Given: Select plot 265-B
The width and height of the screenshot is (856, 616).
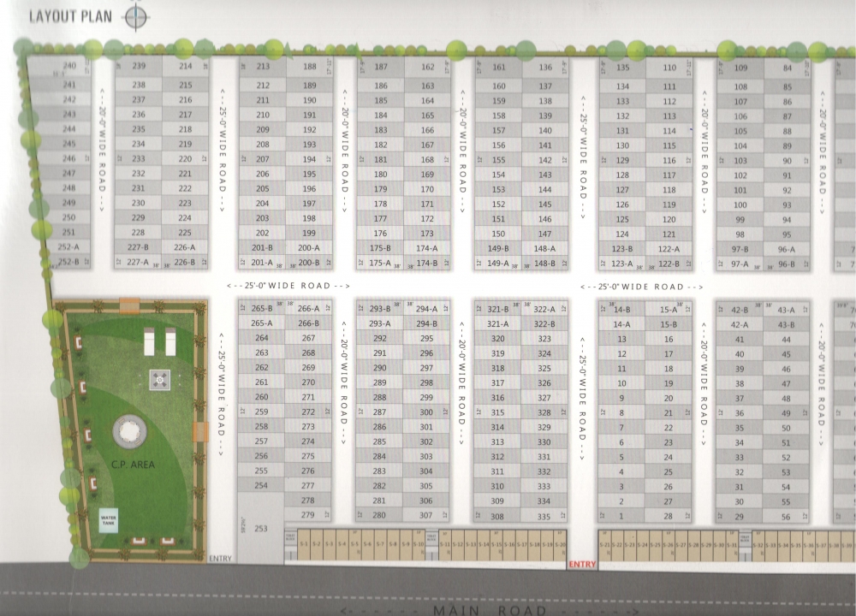Looking at the screenshot, I should (261, 308).
